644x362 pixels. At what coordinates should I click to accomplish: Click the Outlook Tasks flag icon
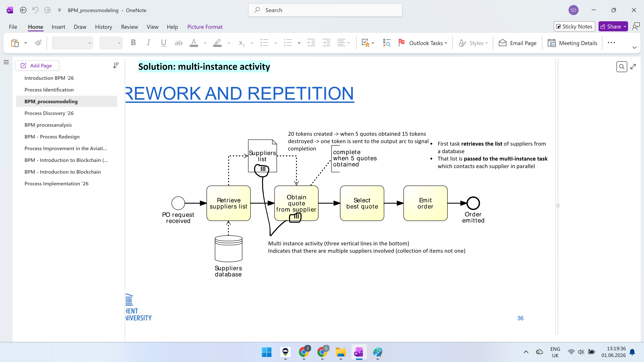click(x=402, y=43)
